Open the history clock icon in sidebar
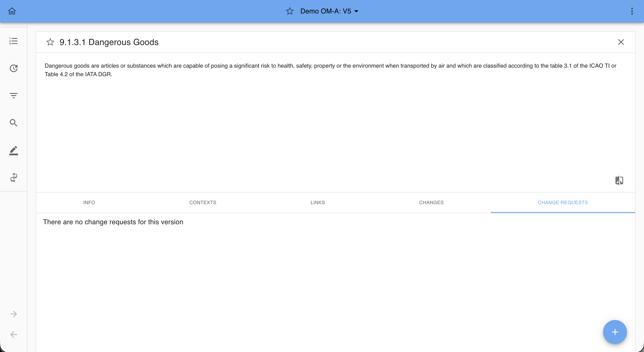The height and width of the screenshot is (352, 644). click(13, 68)
